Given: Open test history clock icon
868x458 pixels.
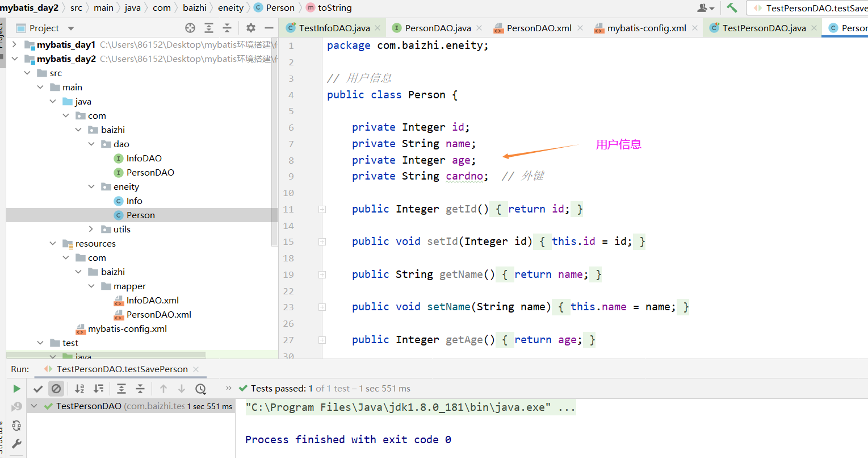Looking at the screenshot, I should pyautogui.click(x=200, y=389).
